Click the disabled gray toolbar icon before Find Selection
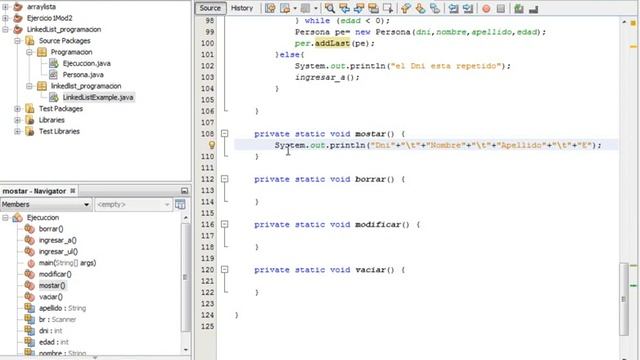 click(305, 8)
